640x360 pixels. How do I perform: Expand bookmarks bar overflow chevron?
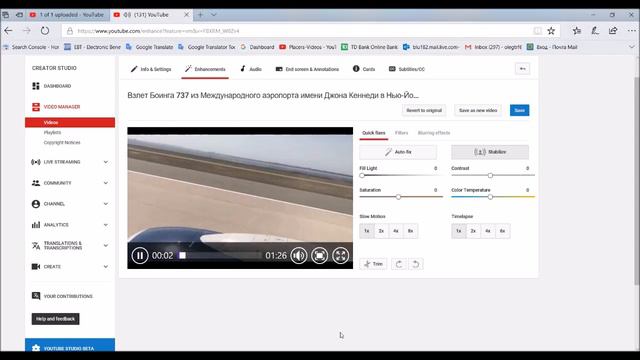pyautogui.click(x=632, y=47)
